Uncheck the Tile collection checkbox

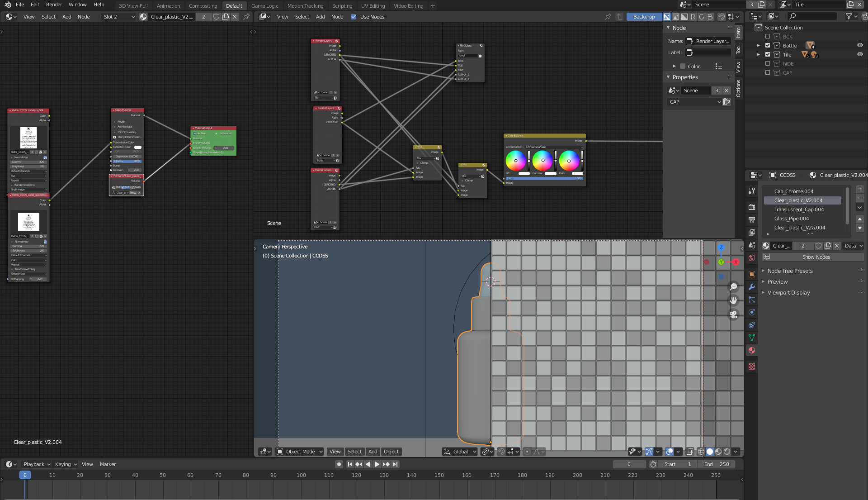767,54
